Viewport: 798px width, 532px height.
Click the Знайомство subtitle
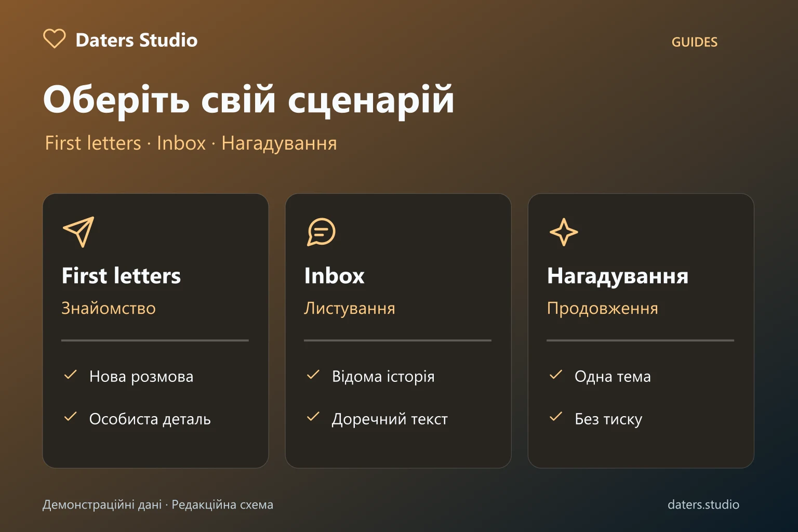(x=109, y=308)
